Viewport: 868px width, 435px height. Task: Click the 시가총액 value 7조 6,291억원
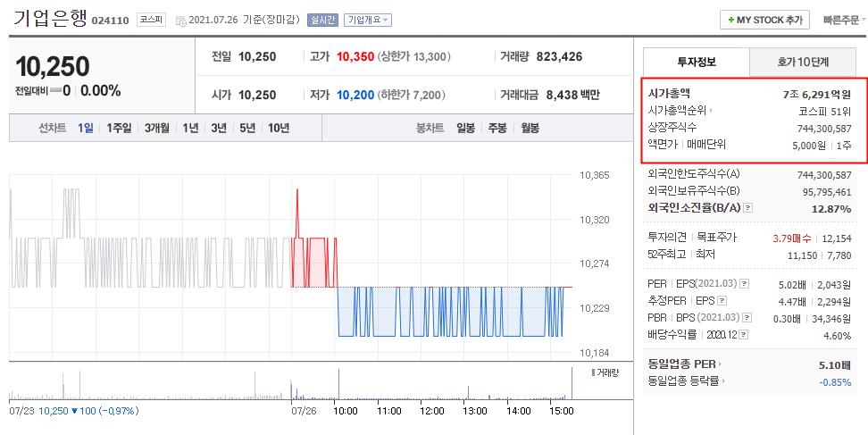[817, 95]
